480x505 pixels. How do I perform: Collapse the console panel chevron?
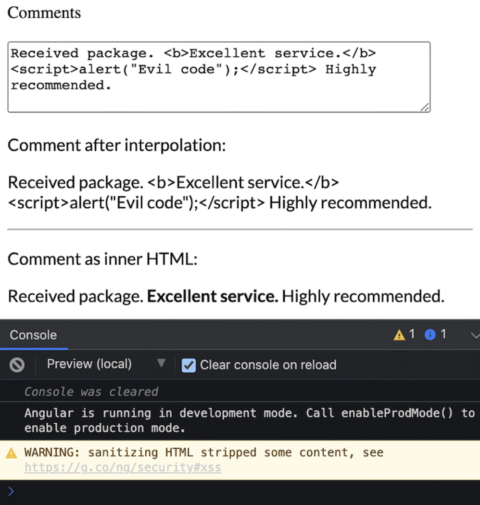coord(475,335)
